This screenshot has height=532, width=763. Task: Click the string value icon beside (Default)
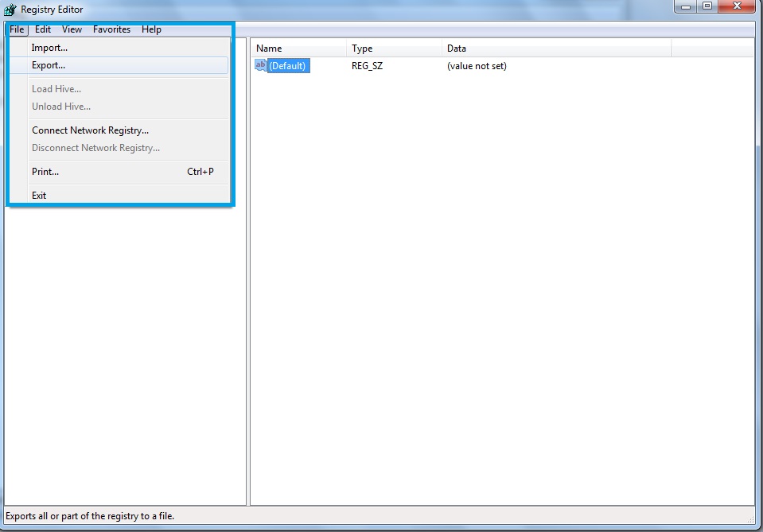pos(260,65)
